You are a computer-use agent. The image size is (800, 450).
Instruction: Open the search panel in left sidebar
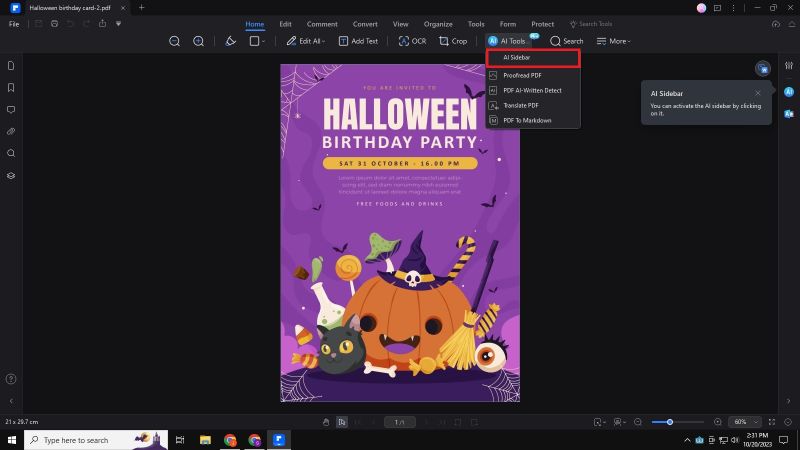click(11, 153)
